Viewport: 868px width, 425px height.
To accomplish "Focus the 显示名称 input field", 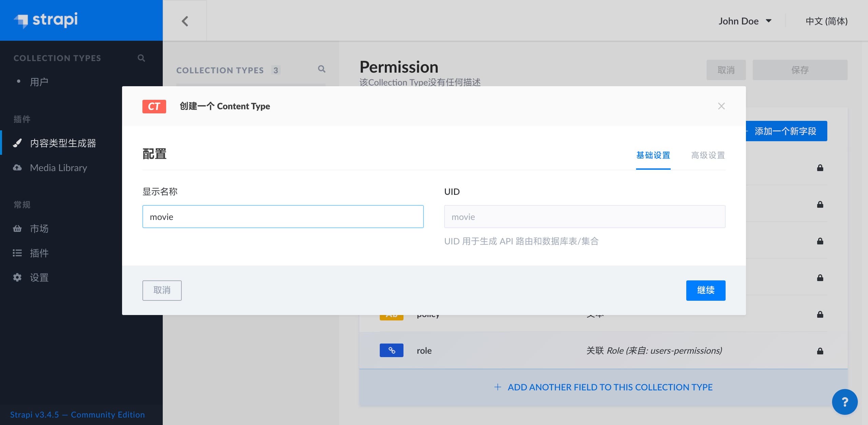I will [x=283, y=217].
